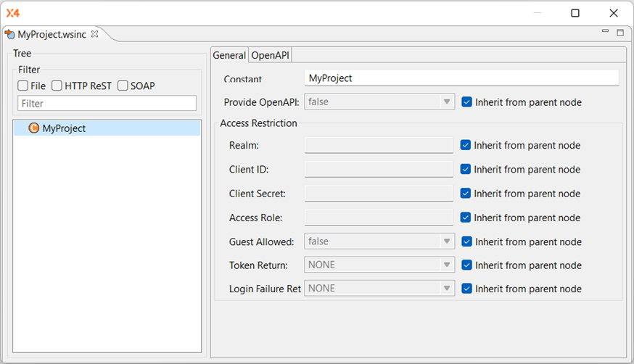Enable the File filter checkbox
Image resolution: width=634 pixels, height=364 pixels.
pos(23,86)
